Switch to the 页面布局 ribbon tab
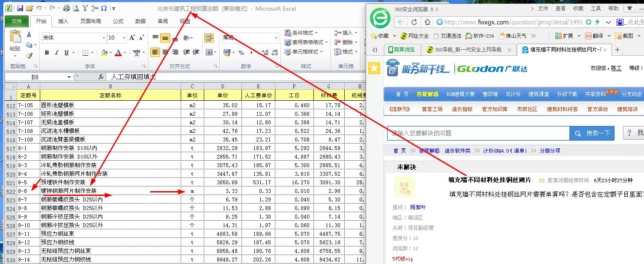The width and height of the screenshot is (644, 264). pyautogui.click(x=91, y=21)
